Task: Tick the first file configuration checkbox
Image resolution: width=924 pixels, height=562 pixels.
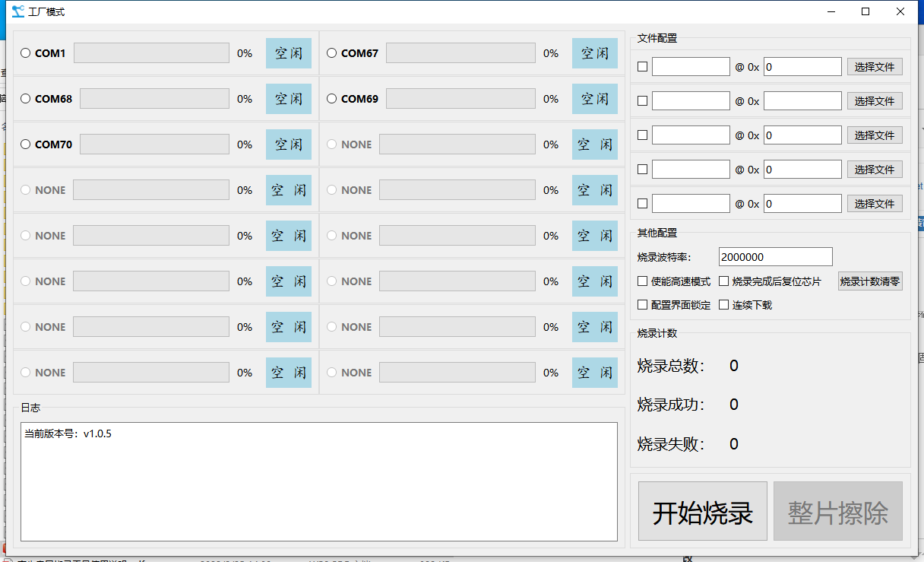Action: click(x=643, y=67)
